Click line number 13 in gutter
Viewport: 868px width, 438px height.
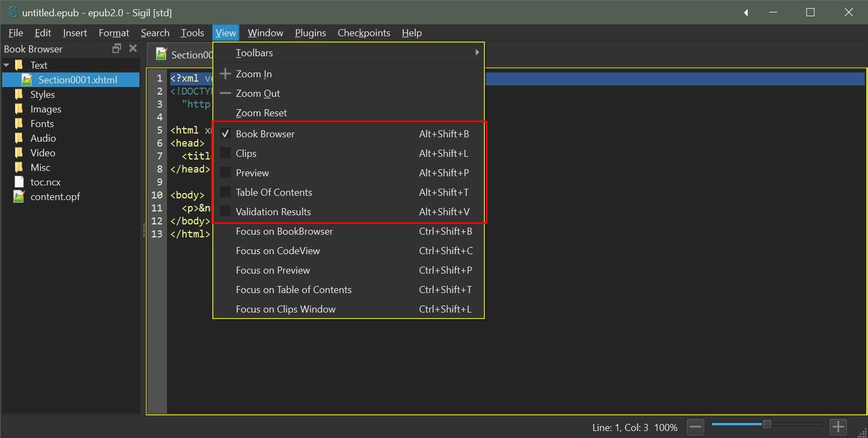click(x=157, y=234)
